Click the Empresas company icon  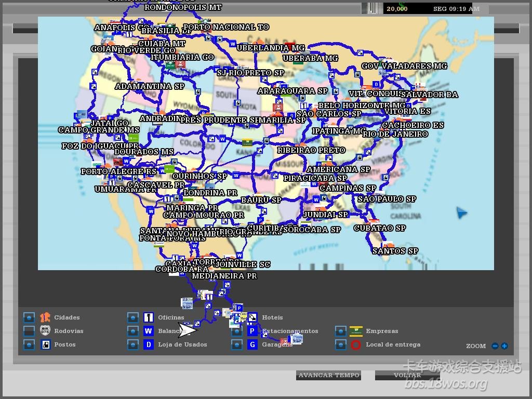pos(356,331)
